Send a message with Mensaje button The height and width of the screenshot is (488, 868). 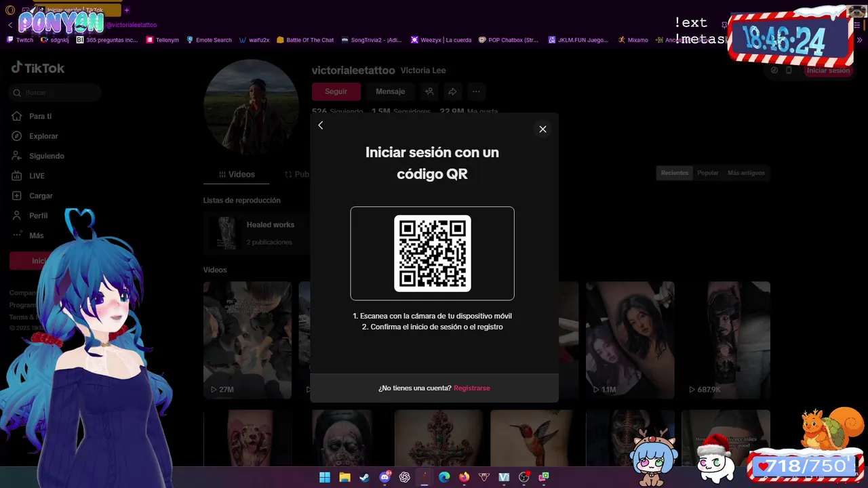pos(390,91)
